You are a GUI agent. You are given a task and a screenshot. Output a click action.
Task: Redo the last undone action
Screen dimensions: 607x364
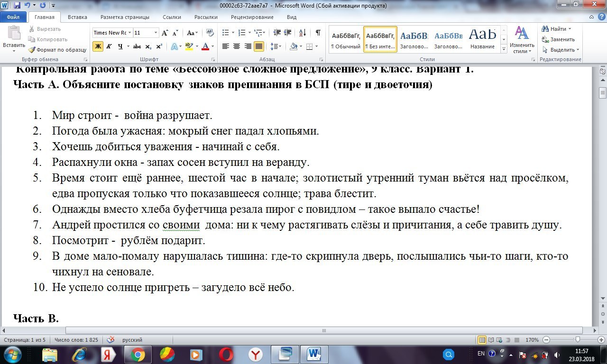pos(43,6)
